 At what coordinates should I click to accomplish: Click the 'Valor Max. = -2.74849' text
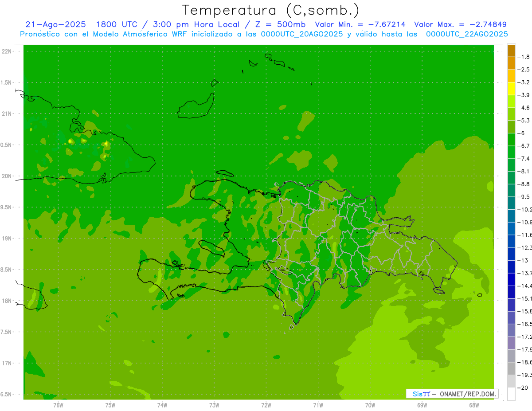point(460,24)
